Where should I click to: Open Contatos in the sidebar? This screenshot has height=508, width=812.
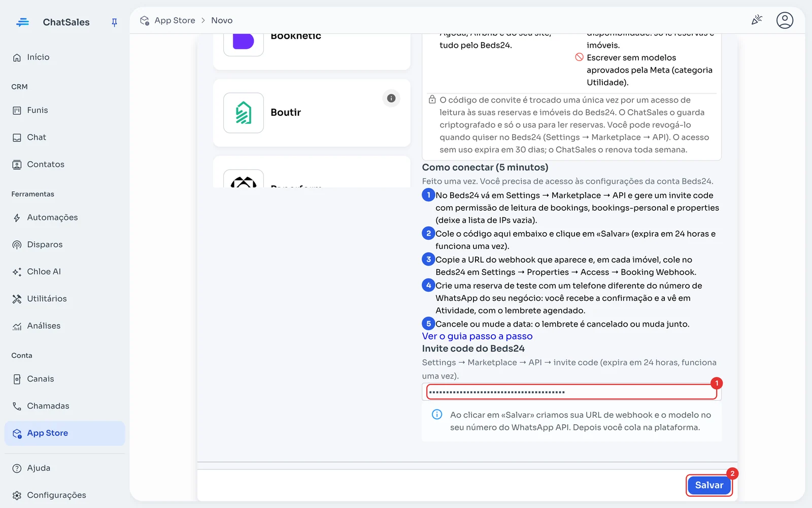tap(64, 165)
